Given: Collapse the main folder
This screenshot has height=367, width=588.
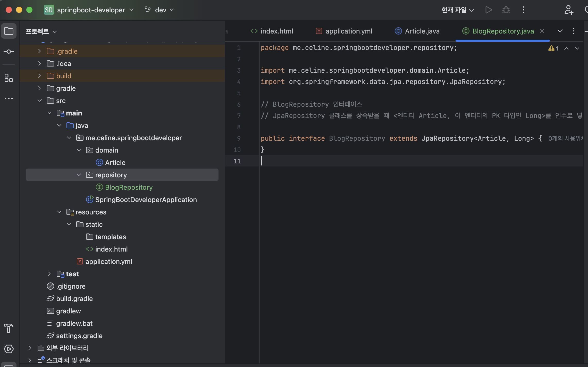Looking at the screenshot, I should tap(49, 113).
